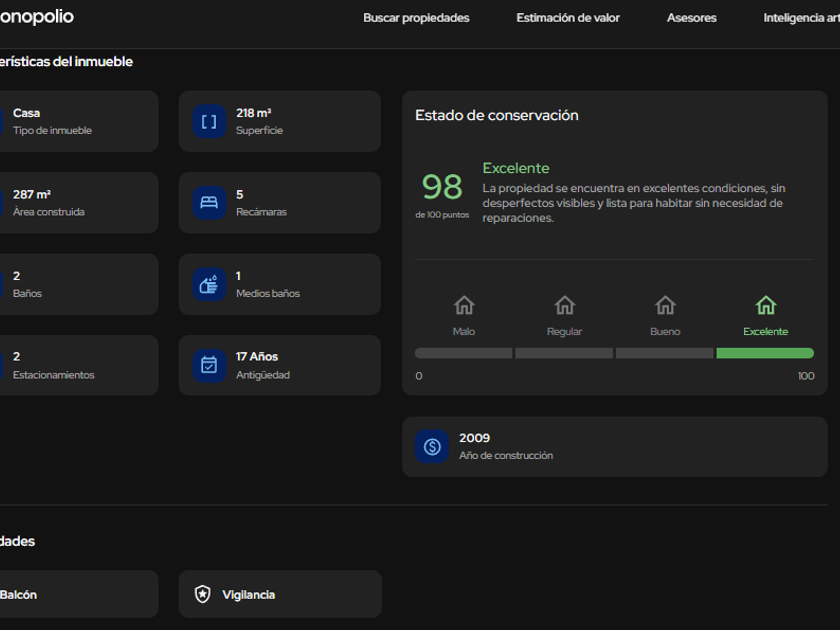Click the property condition description paragraph
This screenshot has height=630, width=840.
tap(634, 203)
